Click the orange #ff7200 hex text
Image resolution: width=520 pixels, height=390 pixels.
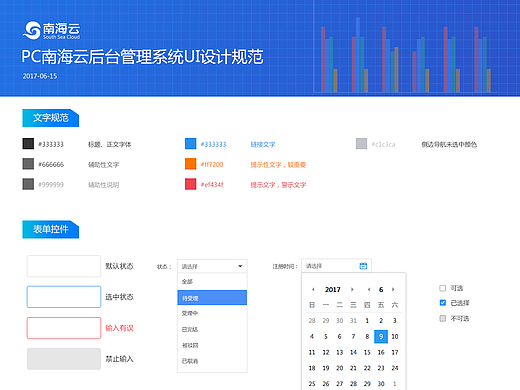click(212, 164)
